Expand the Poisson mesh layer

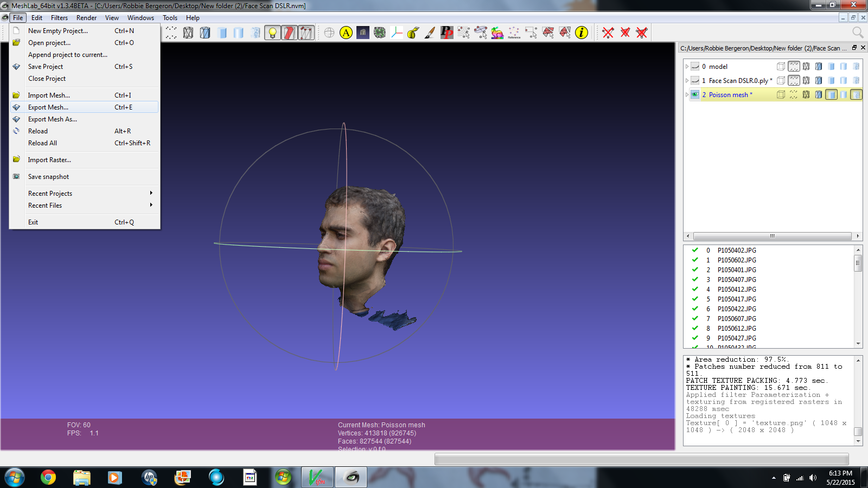tap(687, 94)
